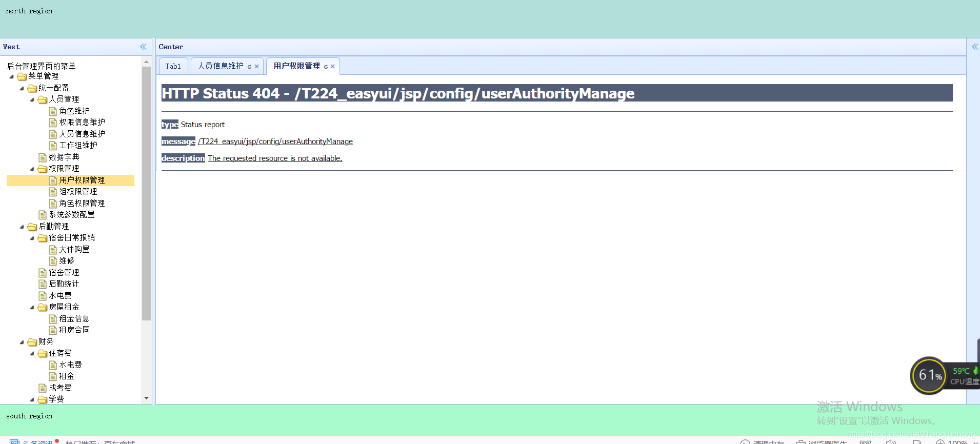Select 用户权限管理 in the tree
This screenshot has width=980, height=444.
coord(82,180)
